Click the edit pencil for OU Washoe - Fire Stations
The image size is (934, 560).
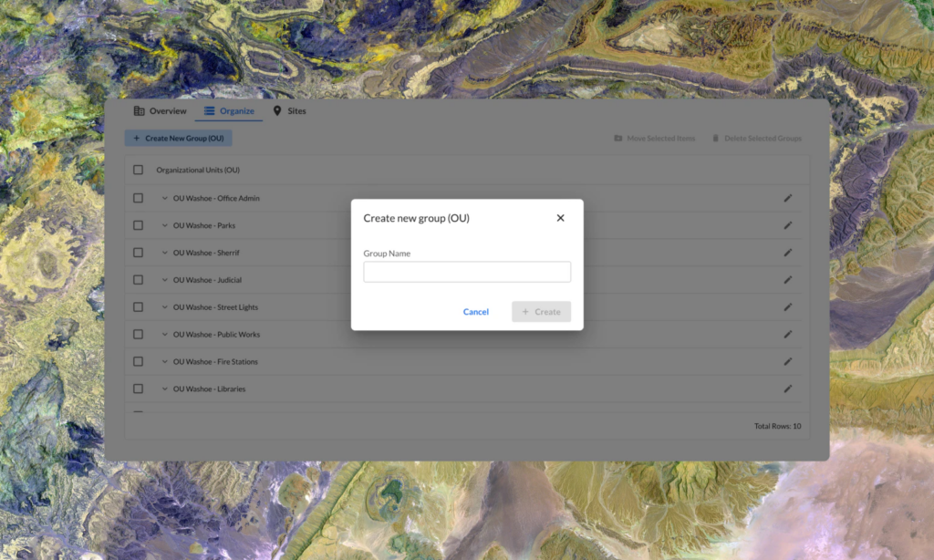point(787,361)
